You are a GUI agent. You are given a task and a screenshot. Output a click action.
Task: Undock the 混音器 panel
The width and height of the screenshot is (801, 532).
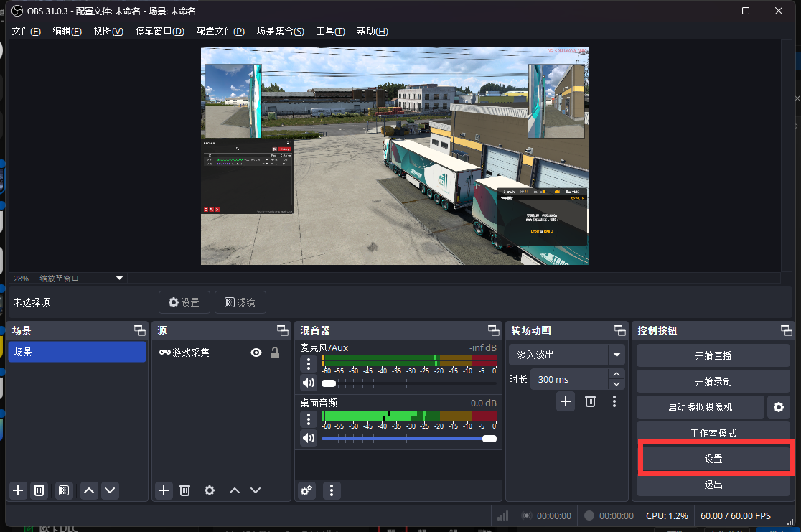[x=494, y=330]
